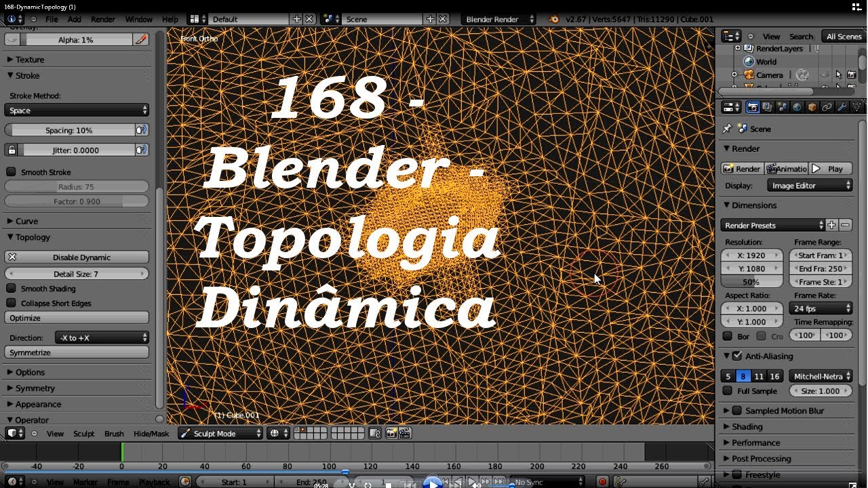Open the File menu
The width and height of the screenshot is (868, 488).
tap(52, 19)
